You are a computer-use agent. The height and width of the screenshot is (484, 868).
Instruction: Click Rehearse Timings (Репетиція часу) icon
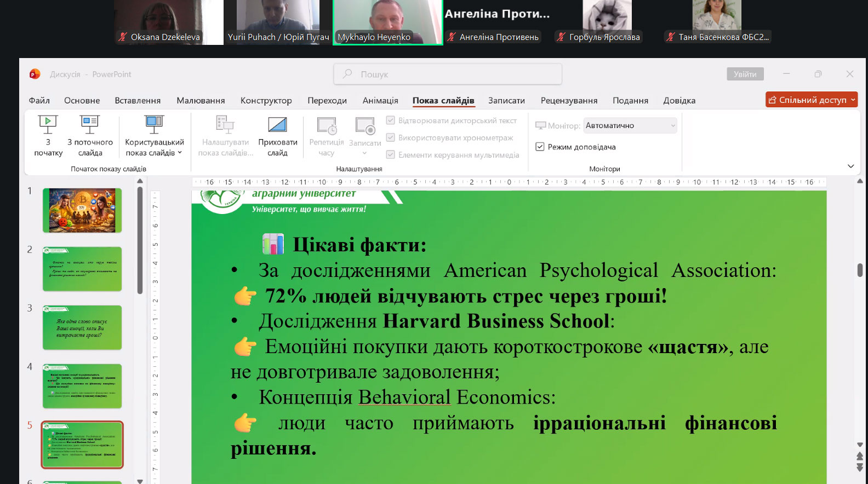pos(327,126)
